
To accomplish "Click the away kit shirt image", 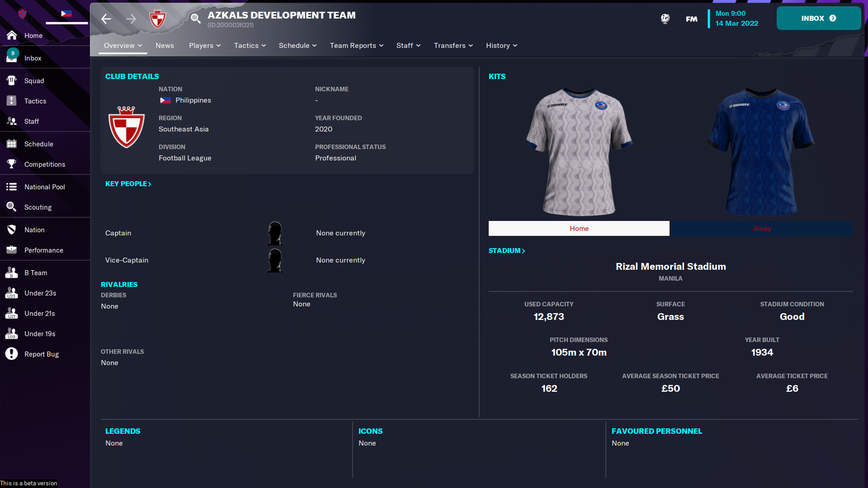I will pyautogui.click(x=761, y=151).
